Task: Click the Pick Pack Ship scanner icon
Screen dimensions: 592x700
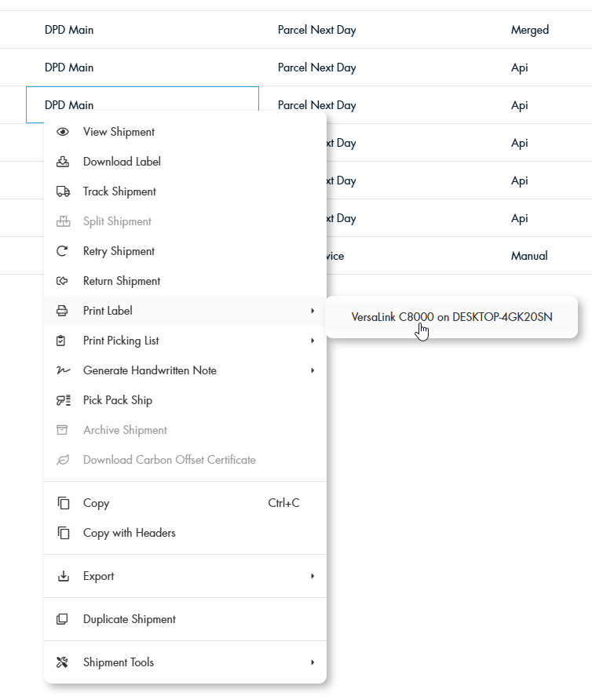Action: tap(63, 400)
